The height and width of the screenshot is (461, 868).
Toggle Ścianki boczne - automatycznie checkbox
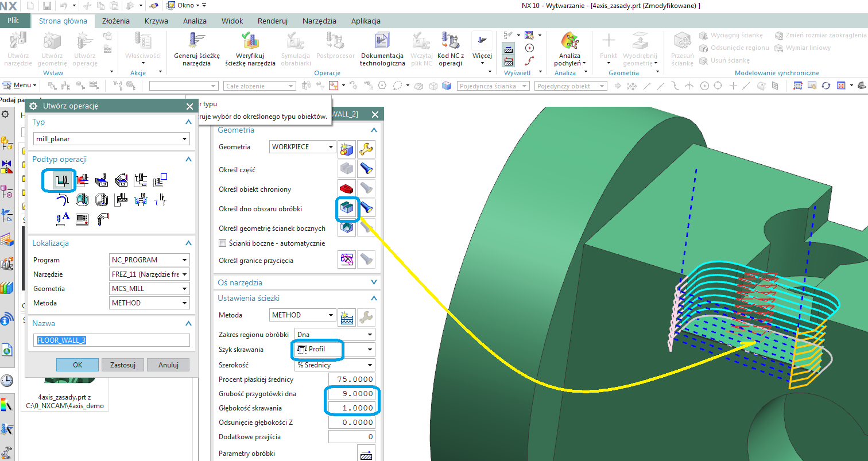pos(223,243)
